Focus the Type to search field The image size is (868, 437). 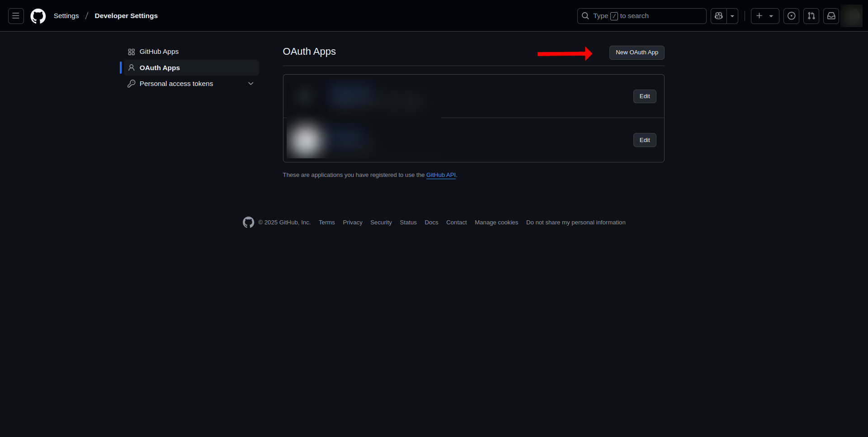click(642, 16)
